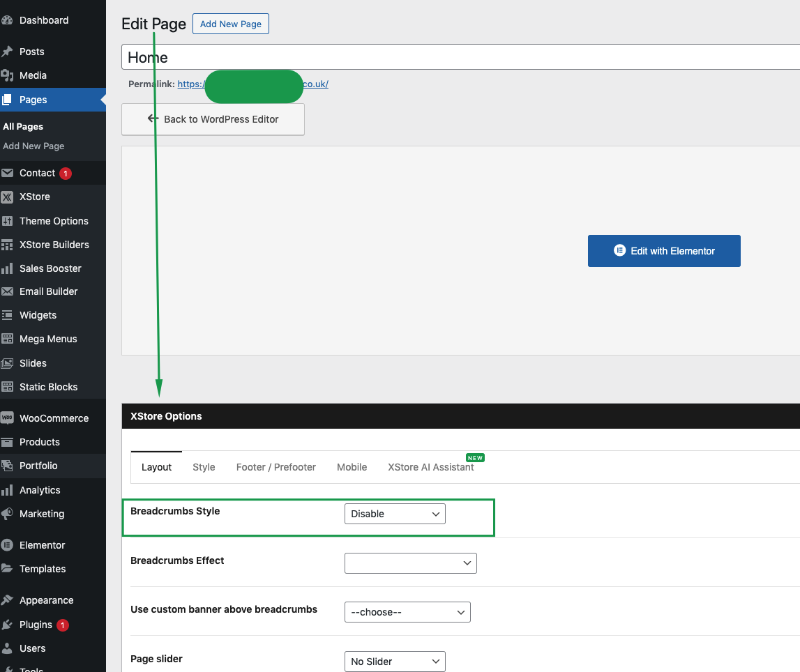Click the Contact envelope icon
800x672 pixels.
[x=7, y=173]
